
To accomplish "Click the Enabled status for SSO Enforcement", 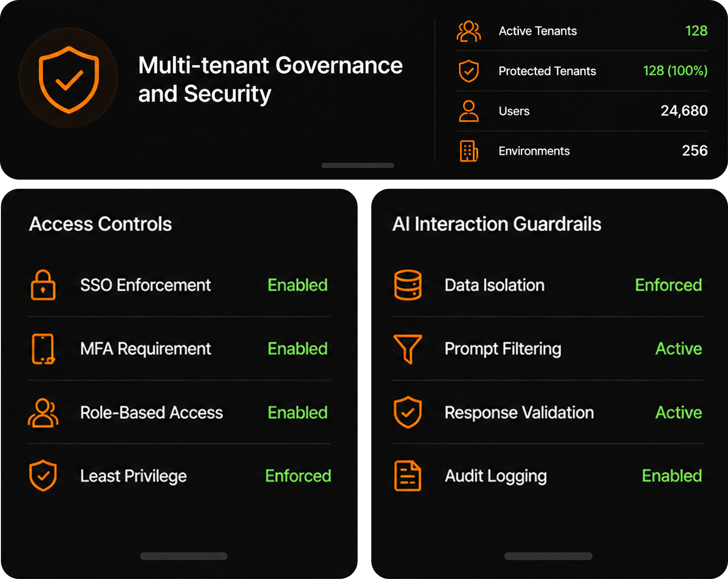I will click(297, 285).
